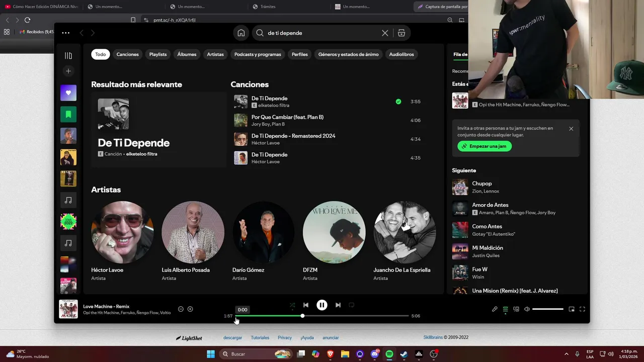Pause the current song

(322, 305)
